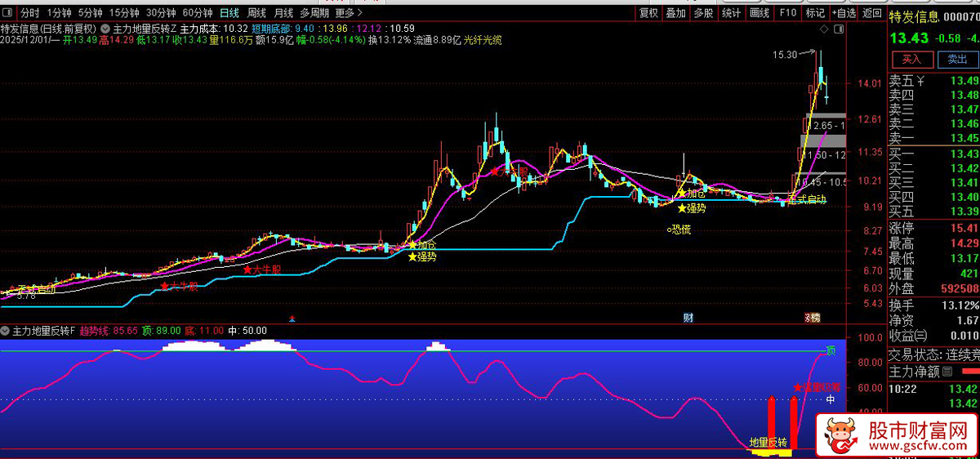Screen dimensions: 980x459
Task: Switch to the 日线 daily period tab
Action: coord(229,13)
